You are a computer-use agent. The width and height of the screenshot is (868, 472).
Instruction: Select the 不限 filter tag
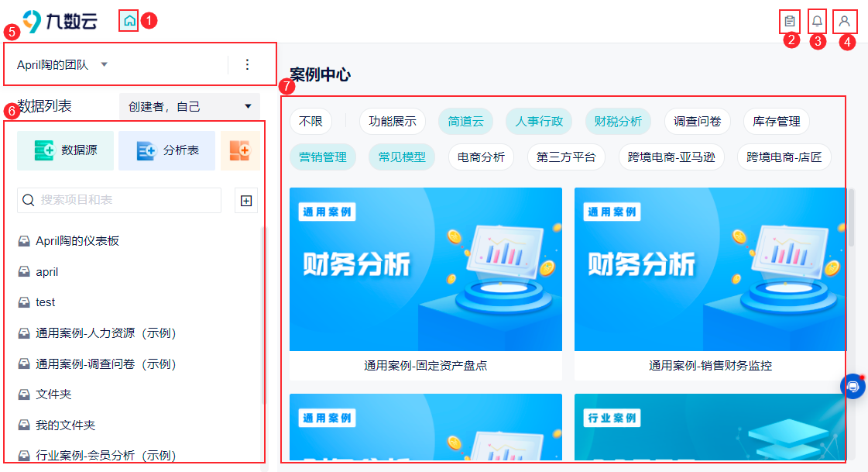[x=310, y=122]
